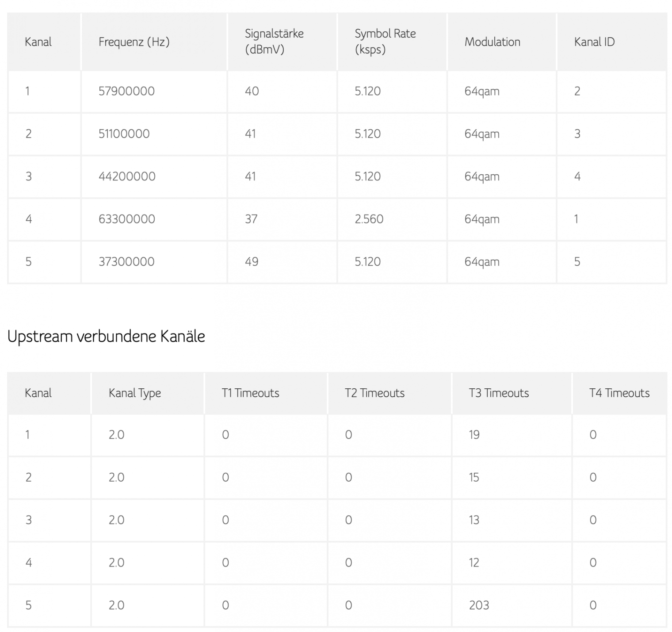The width and height of the screenshot is (672, 632).
Task: Click the T2 Timeouts header
Action: 374,393
